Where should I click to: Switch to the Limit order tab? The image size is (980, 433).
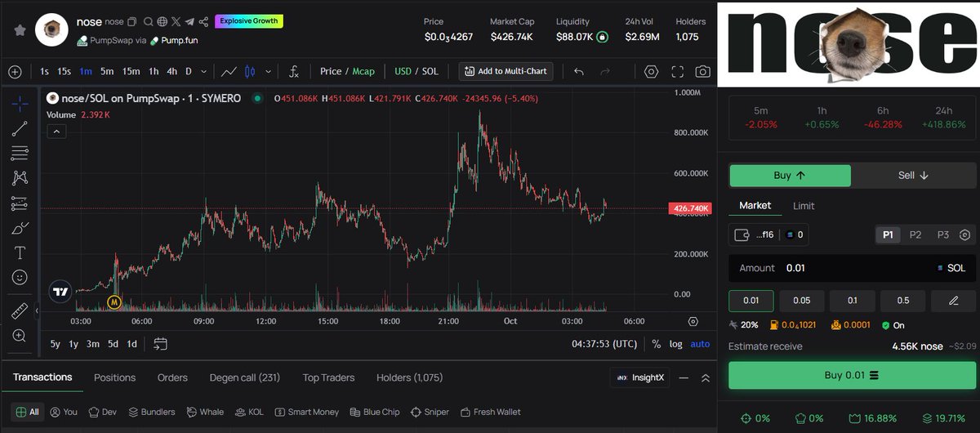click(x=804, y=206)
